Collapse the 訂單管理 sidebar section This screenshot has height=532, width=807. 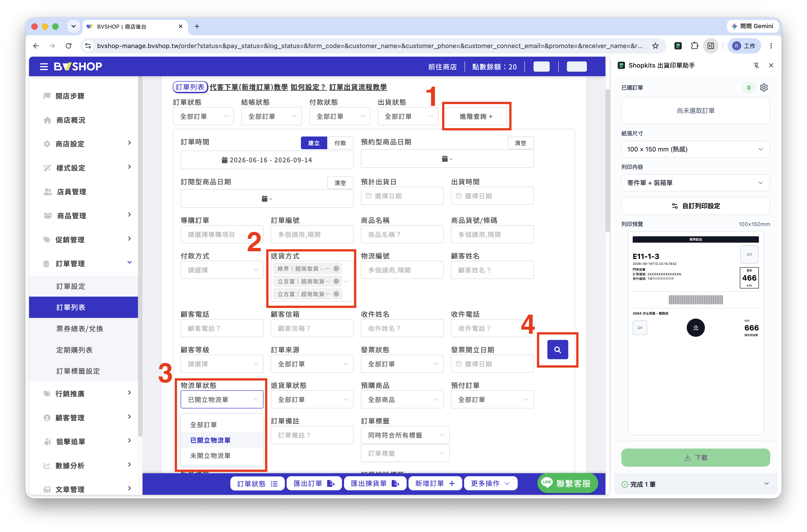pos(84,263)
